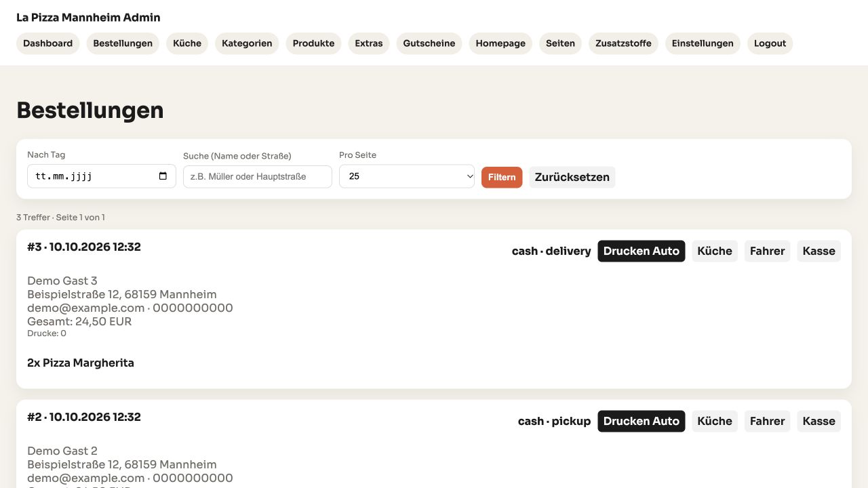Open the Küche navigation item

(187, 43)
